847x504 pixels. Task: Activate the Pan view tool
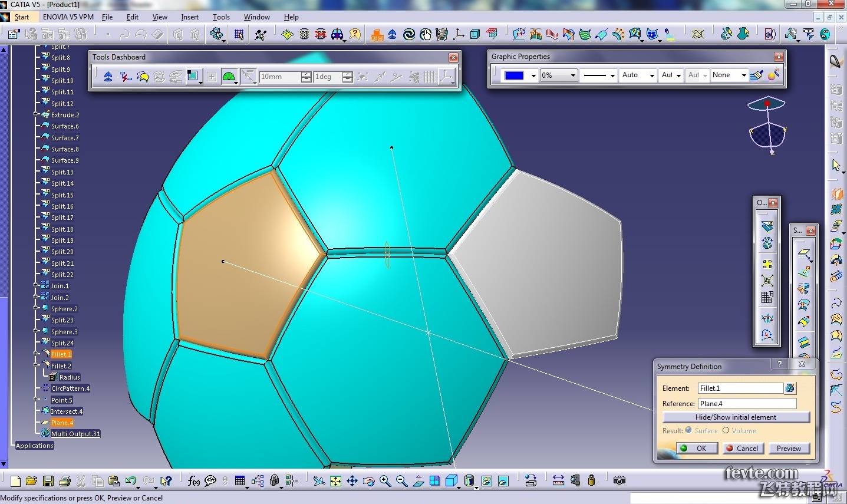coord(352,481)
